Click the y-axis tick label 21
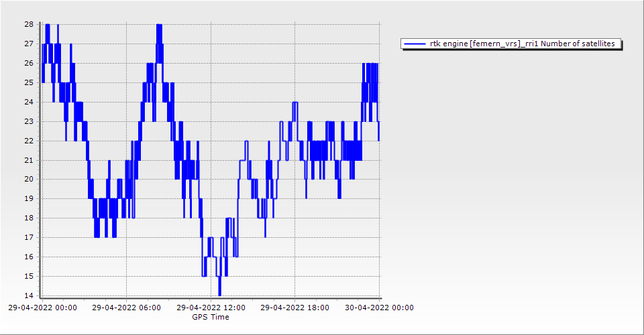 [29, 160]
